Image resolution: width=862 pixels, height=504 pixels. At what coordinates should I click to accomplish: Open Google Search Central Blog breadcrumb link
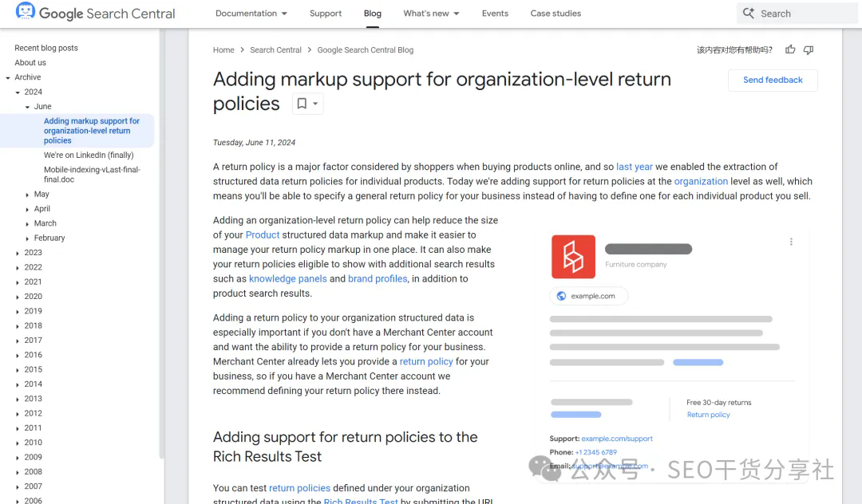point(365,50)
